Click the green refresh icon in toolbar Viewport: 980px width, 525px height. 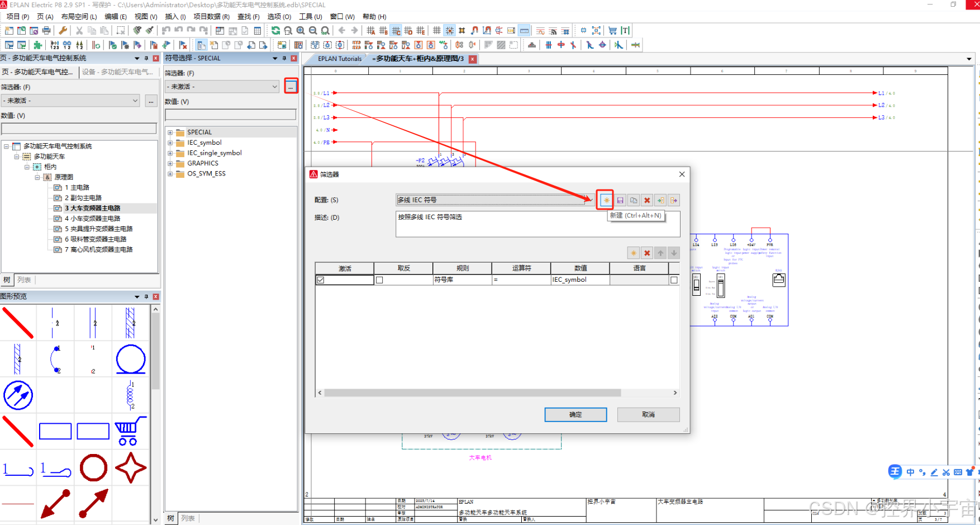pyautogui.click(x=275, y=31)
